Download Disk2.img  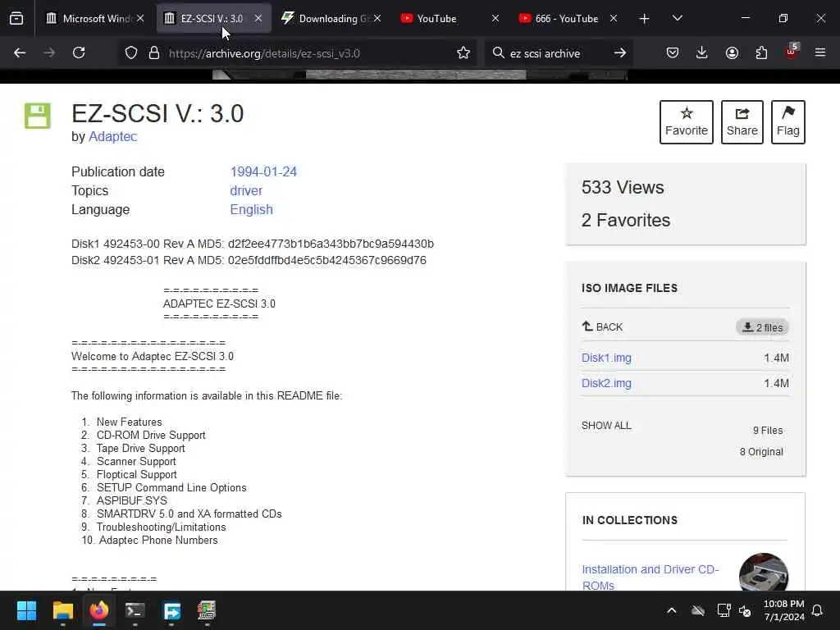click(x=606, y=383)
